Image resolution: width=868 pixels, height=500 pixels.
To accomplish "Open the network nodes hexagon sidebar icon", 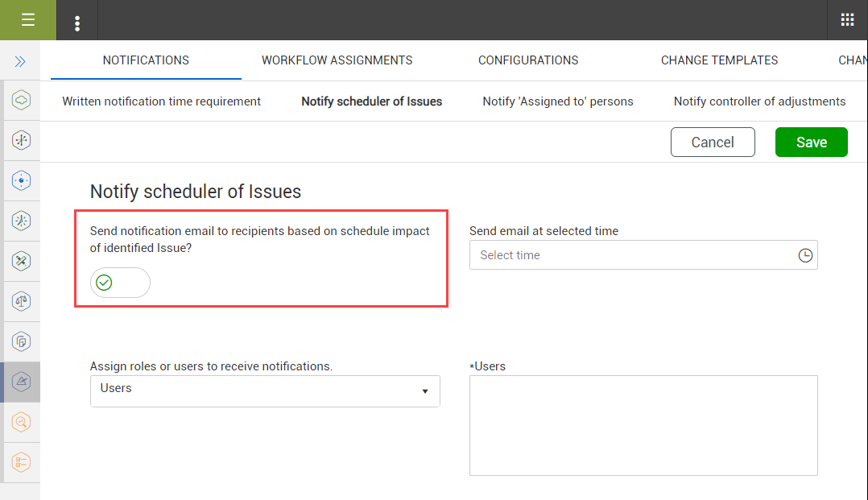I will point(21,141).
